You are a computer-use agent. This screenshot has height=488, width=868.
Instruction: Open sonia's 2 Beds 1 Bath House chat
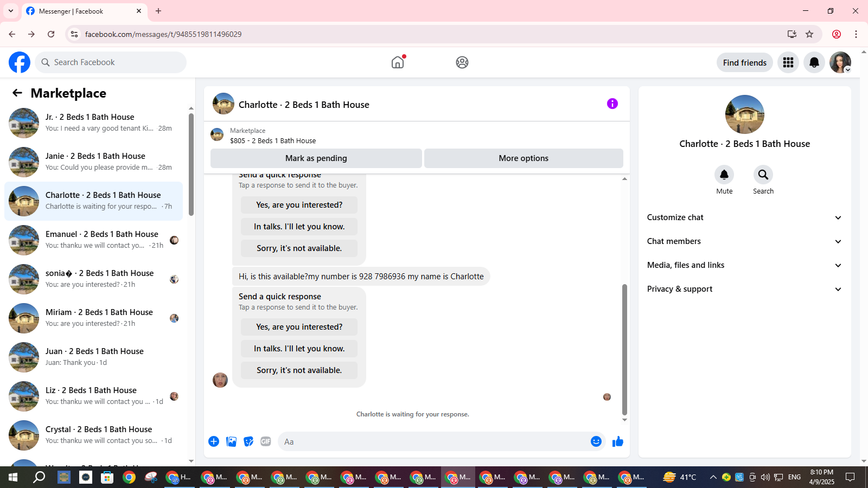pos(94,279)
